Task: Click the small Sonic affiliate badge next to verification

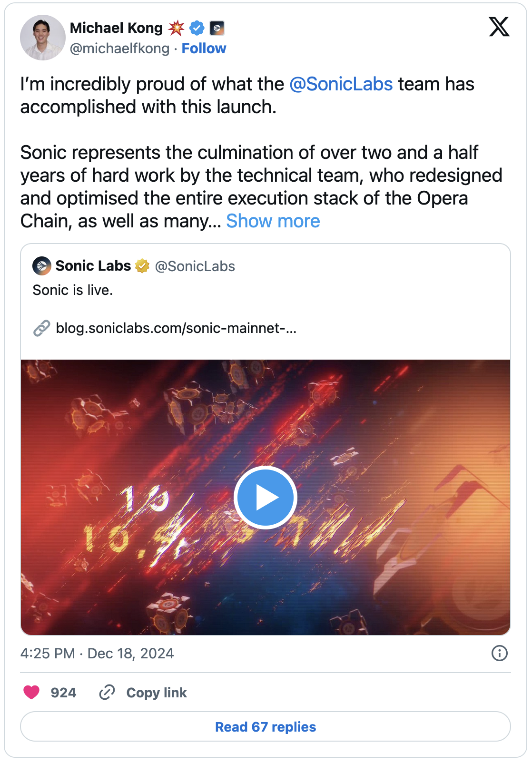Action: [x=217, y=29]
